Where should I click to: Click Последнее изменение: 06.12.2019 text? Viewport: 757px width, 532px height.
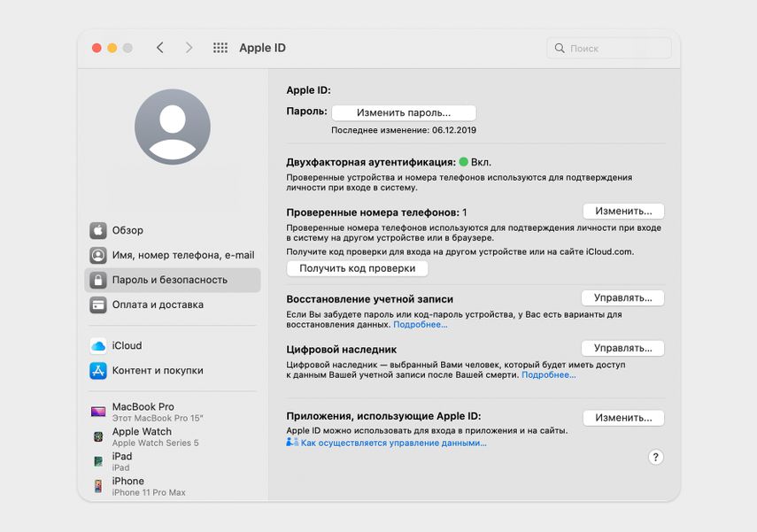(404, 130)
